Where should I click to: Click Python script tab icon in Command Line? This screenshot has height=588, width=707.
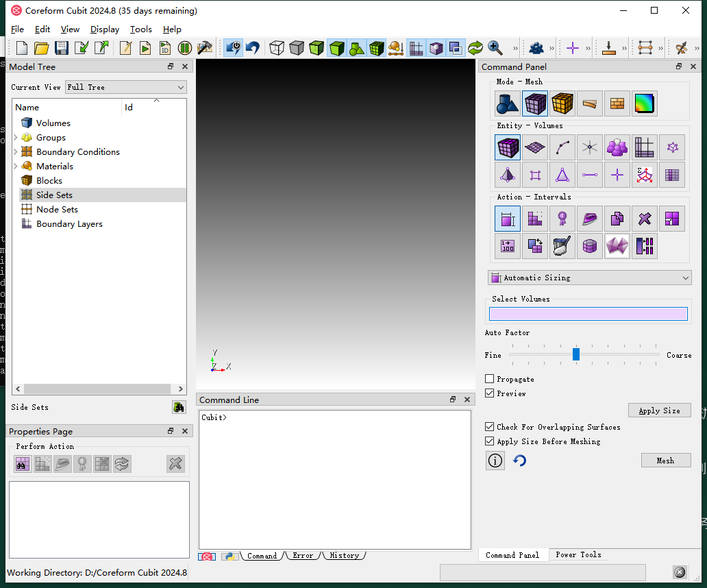pyautogui.click(x=230, y=556)
